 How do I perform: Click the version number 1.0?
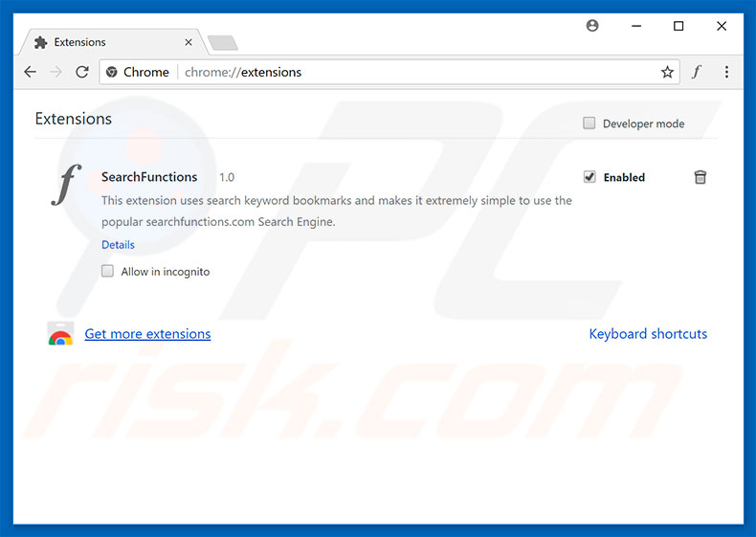[227, 177]
